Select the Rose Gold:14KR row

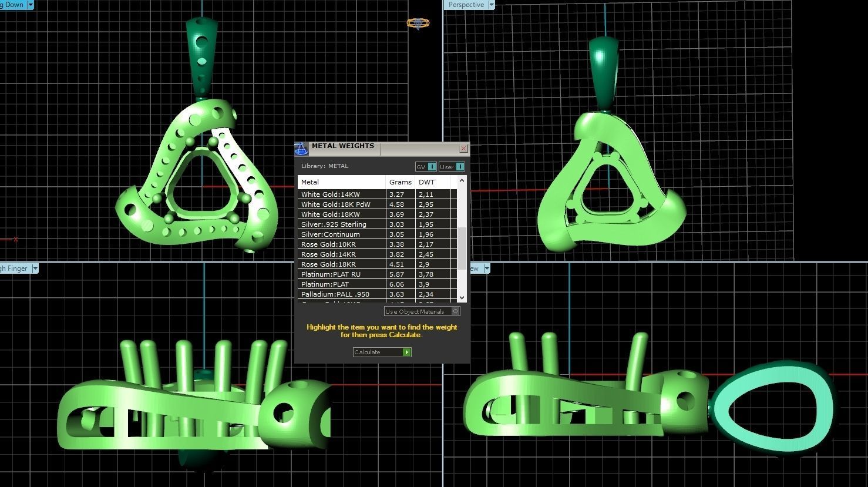tap(377, 254)
